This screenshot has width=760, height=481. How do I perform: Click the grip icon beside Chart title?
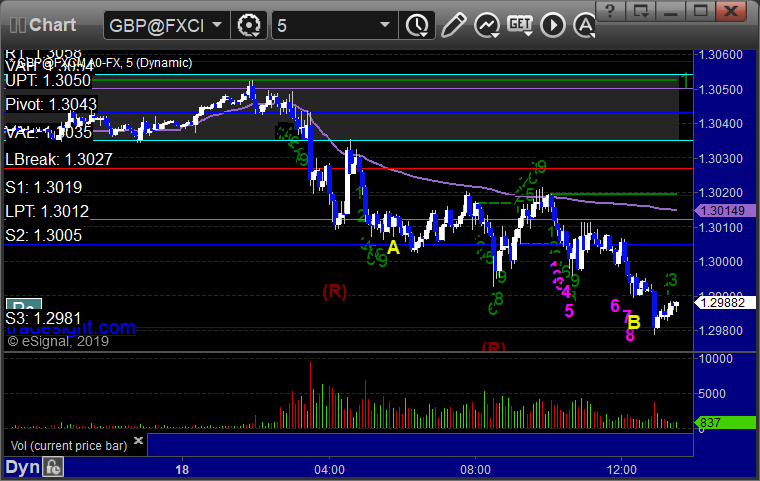click(x=17, y=25)
